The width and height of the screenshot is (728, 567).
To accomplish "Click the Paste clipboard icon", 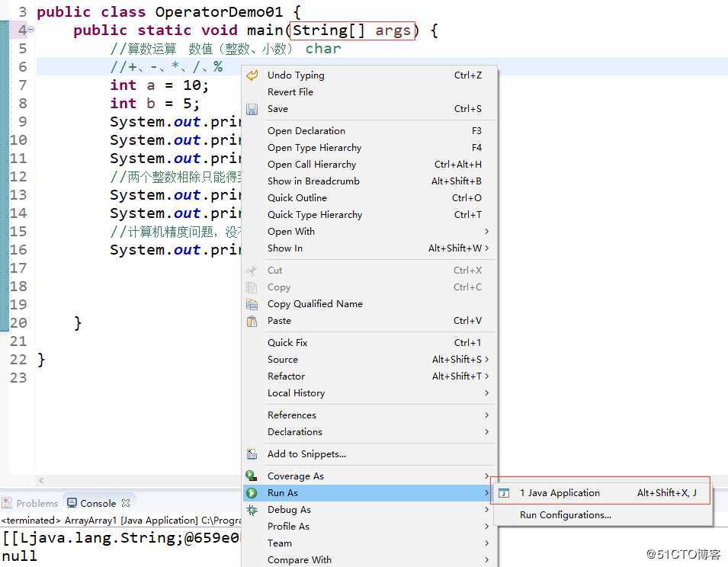I will click(x=252, y=321).
